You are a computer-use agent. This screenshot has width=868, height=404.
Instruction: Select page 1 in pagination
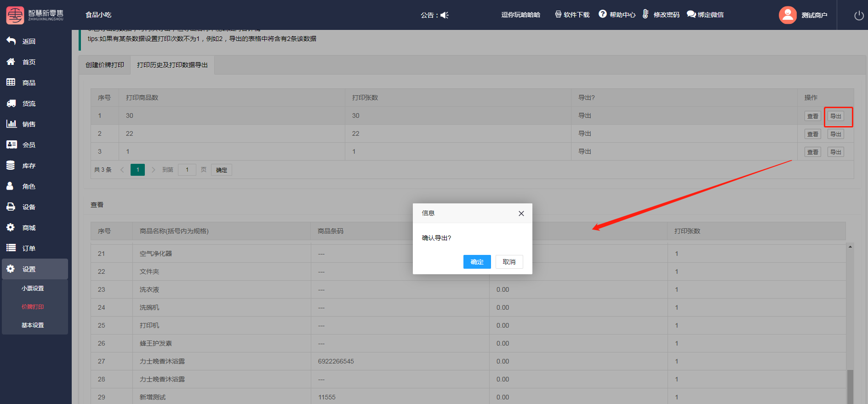[137, 170]
